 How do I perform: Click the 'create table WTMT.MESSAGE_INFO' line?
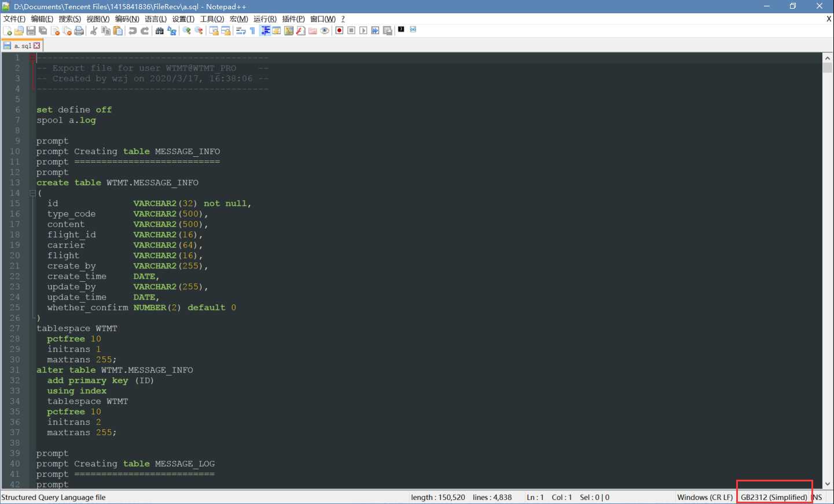117,183
